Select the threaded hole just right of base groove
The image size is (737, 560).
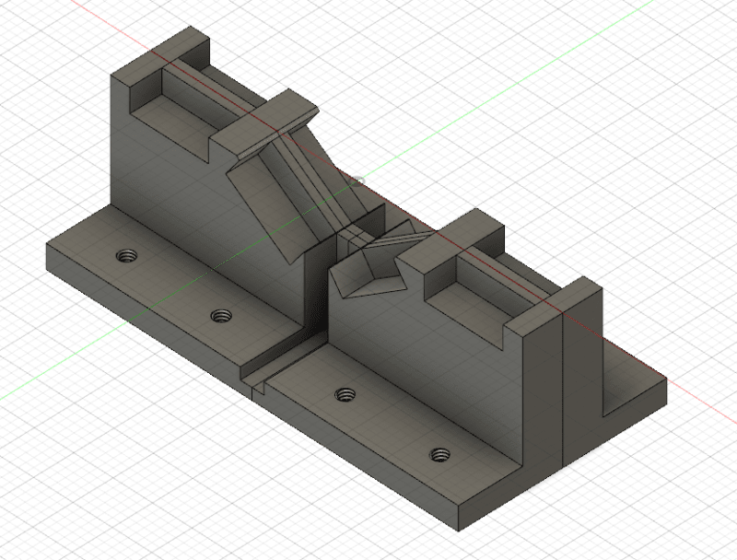(x=345, y=394)
